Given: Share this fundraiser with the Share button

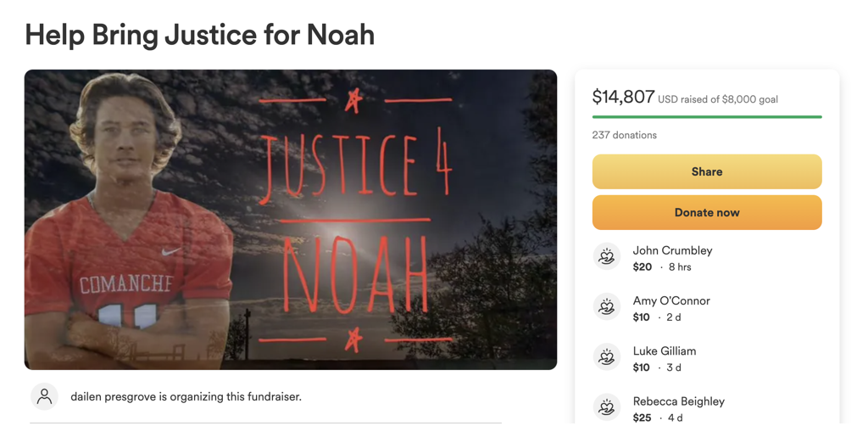Looking at the screenshot, I should pyautogui.click(x=707, y=171).
